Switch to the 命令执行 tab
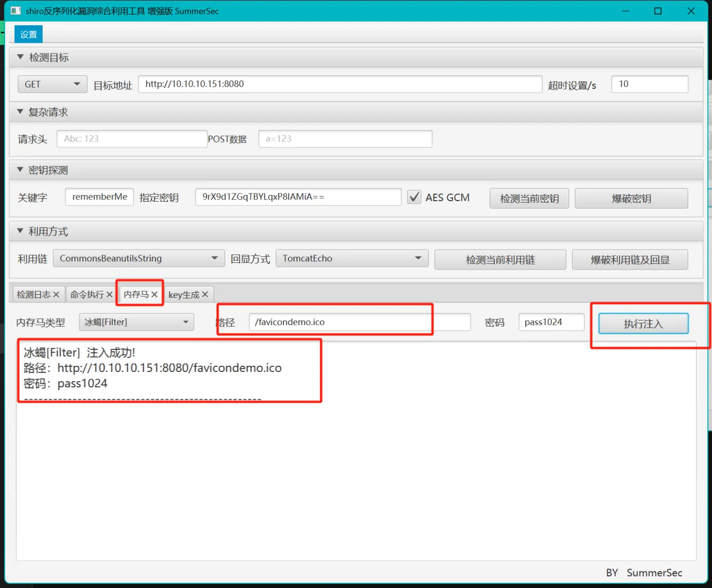This screenshot has width=712, height=588. (86, 294)
